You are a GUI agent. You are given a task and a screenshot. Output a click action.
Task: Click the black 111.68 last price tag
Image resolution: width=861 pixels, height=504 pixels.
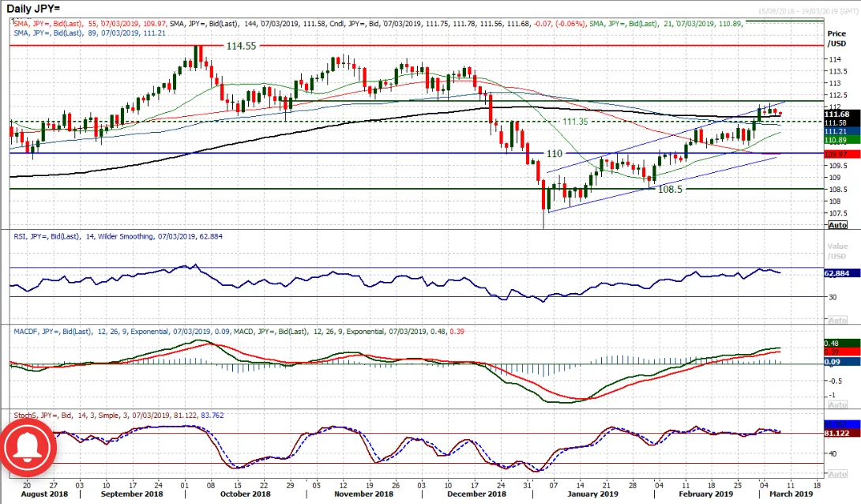tap(842, 115)
